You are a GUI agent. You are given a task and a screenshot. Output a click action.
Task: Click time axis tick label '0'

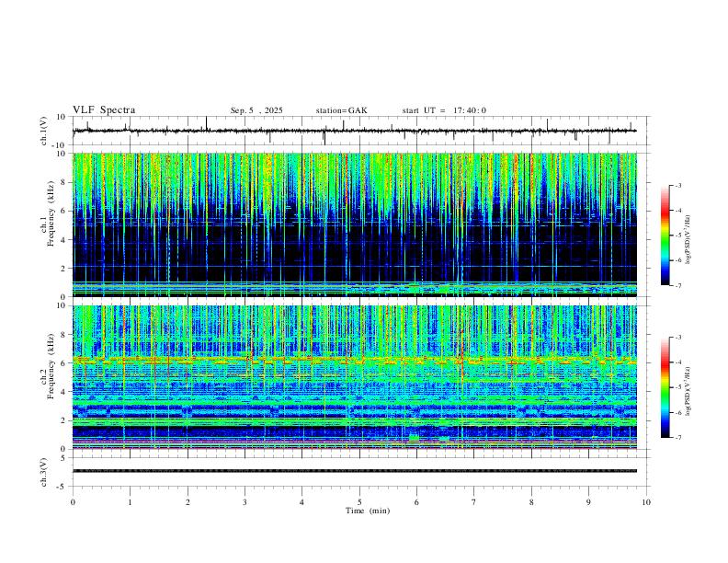(73, 502)
